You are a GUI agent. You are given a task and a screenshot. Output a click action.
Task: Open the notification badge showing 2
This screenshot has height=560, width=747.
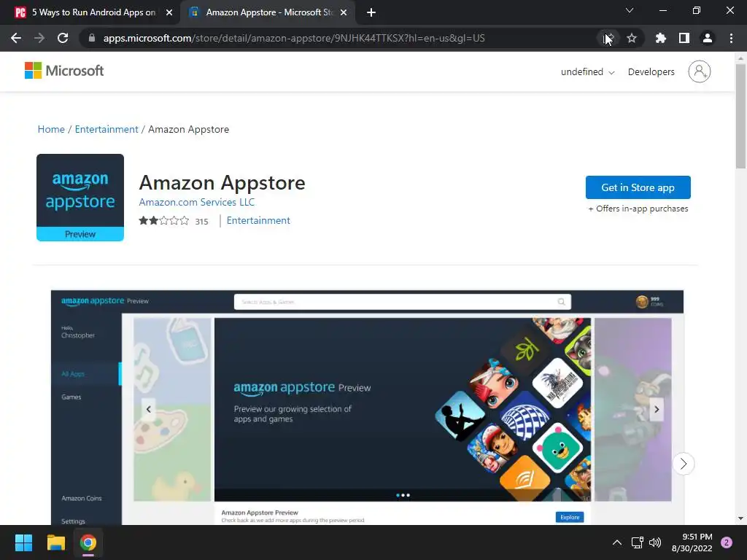[727, 542]
